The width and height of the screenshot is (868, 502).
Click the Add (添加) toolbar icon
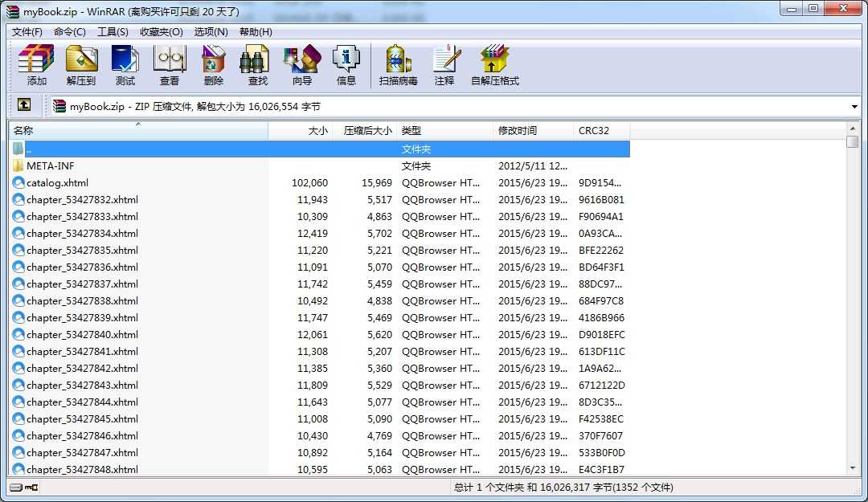(36, 59)
